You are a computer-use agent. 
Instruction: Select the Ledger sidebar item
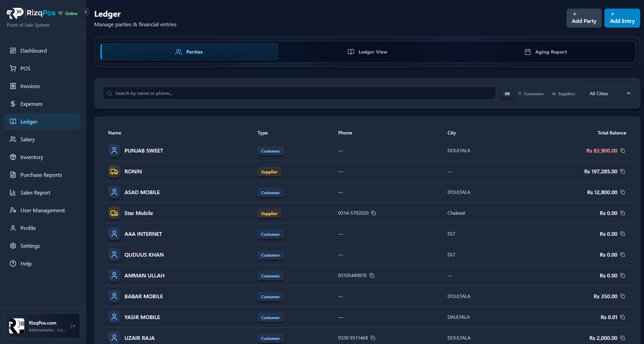point(42,121)
